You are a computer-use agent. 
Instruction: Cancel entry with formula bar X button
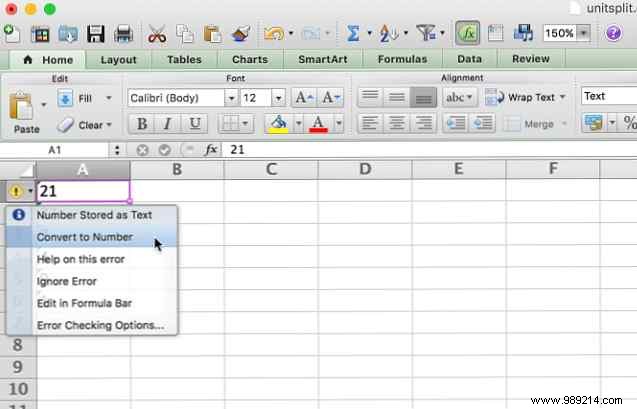click(x=142, y=150)
